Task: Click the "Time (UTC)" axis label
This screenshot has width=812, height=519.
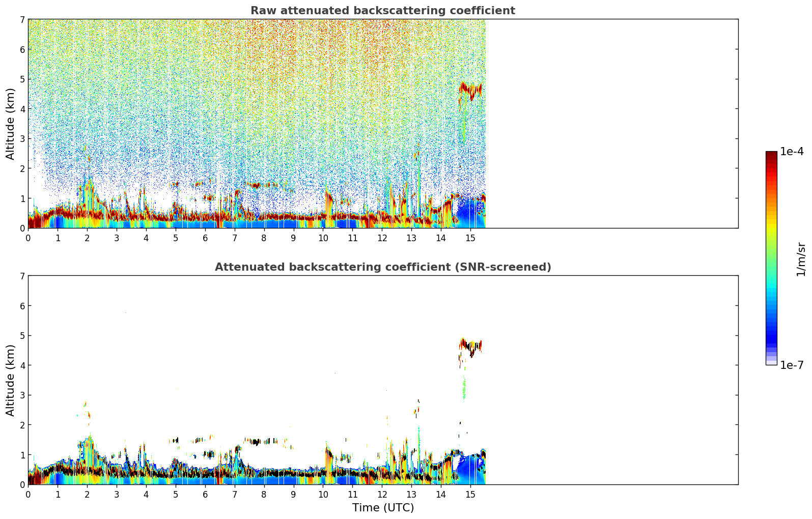Action: coord(383,508)
